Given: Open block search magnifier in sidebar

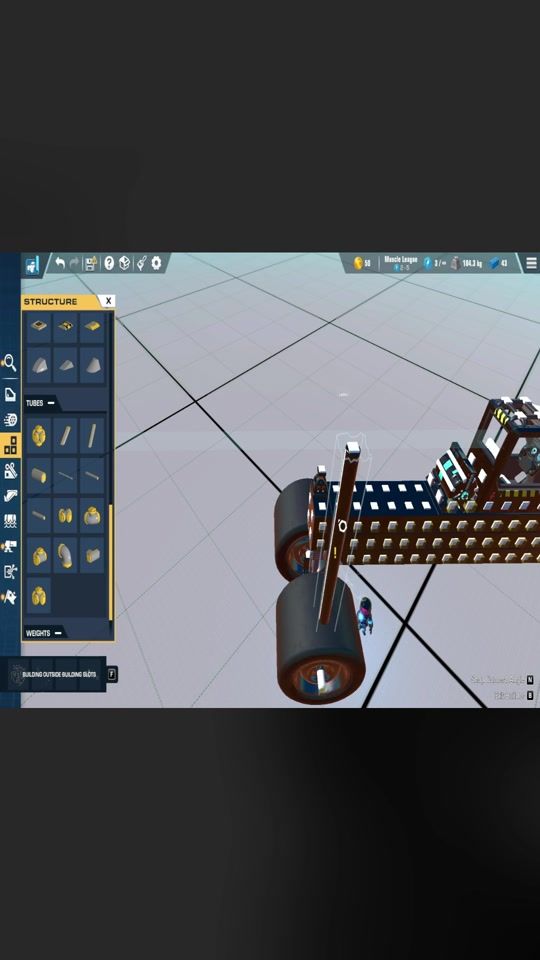Looking at the screenshot, I should [10, 363].
